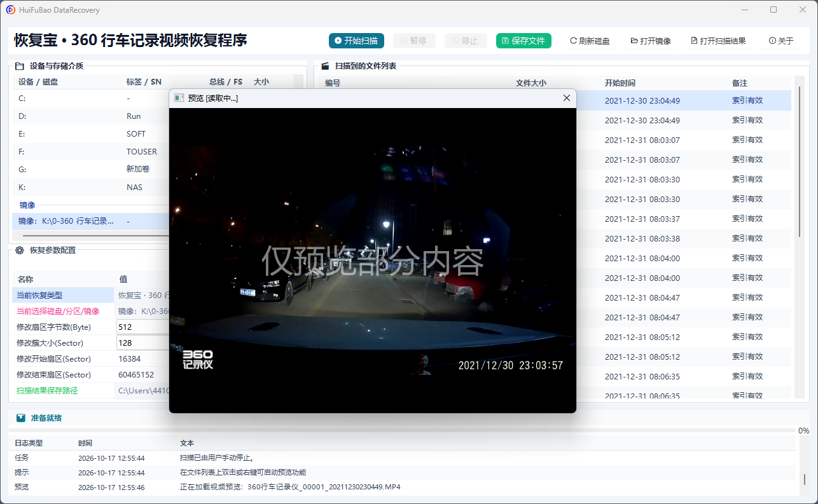Click the dashcam video frame in preview

point(373,260)
